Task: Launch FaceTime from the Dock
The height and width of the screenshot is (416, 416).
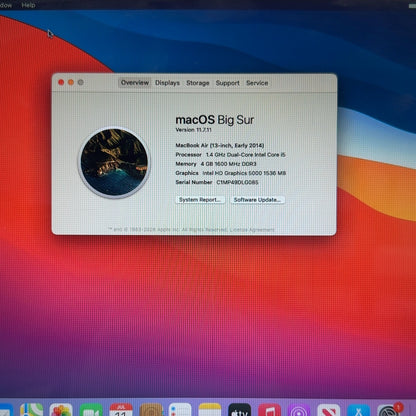Action: point(91,410)
